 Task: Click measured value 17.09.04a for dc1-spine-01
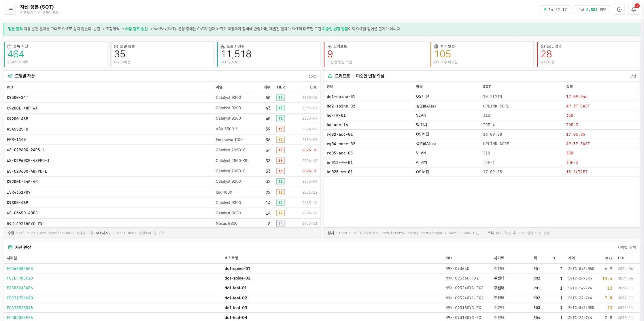(577, 97)
